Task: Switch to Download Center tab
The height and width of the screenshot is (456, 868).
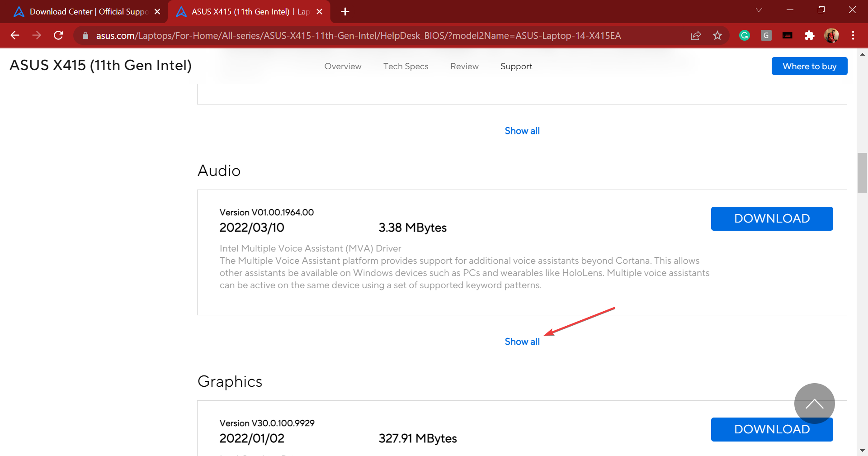Action: click(x=84, y=12)
